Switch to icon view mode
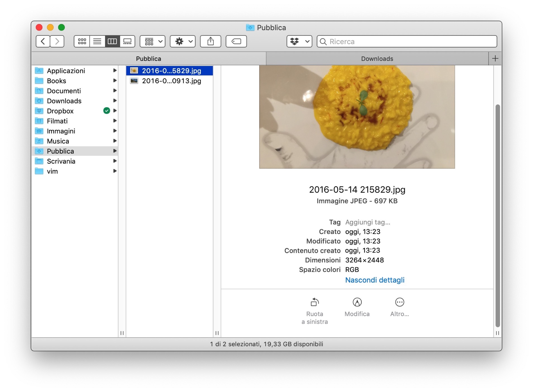 (x=82, y=42)
